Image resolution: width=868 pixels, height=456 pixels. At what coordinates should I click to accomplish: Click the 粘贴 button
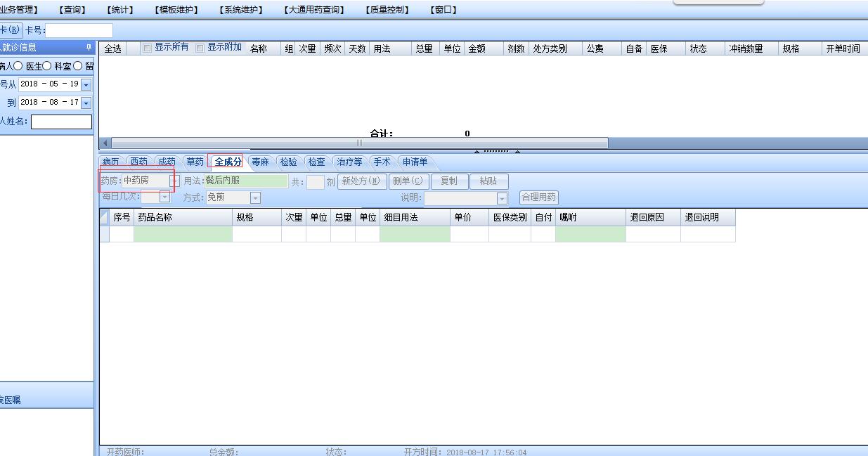pos(488,181)
